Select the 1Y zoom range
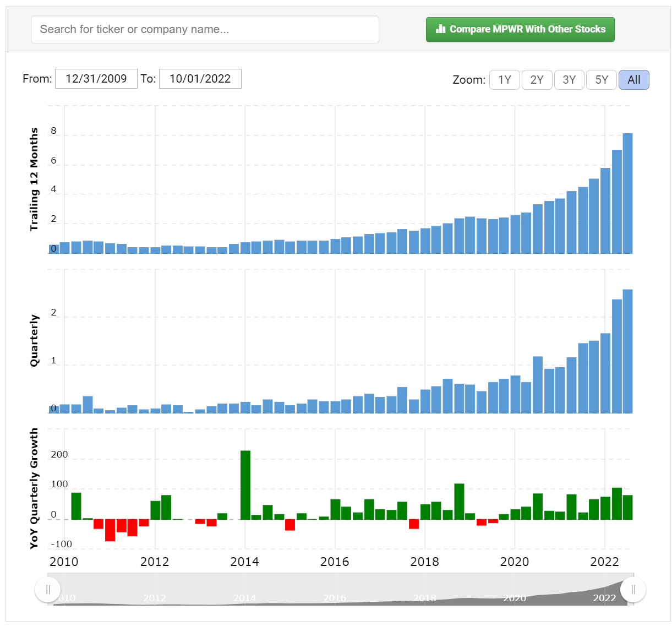672x626 pixels. (x=505, y=80)
